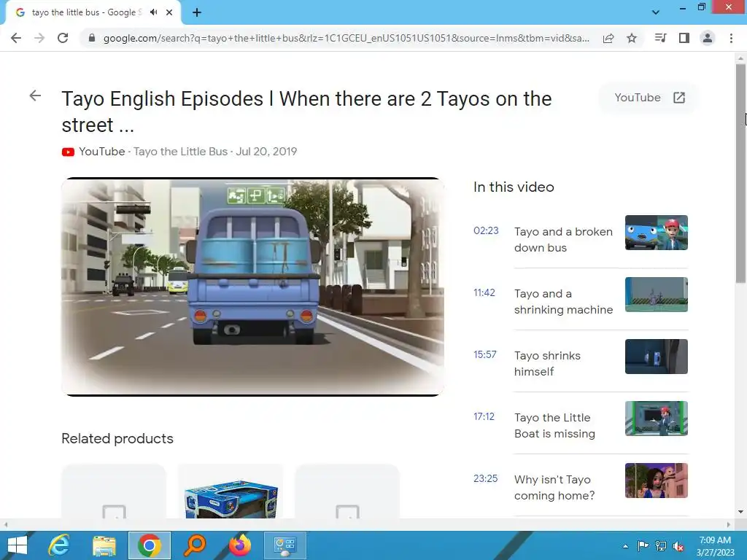The height and width of the screenshot is (560, 747).
Task: Click the address bar URL
Action: click(347, 38)
